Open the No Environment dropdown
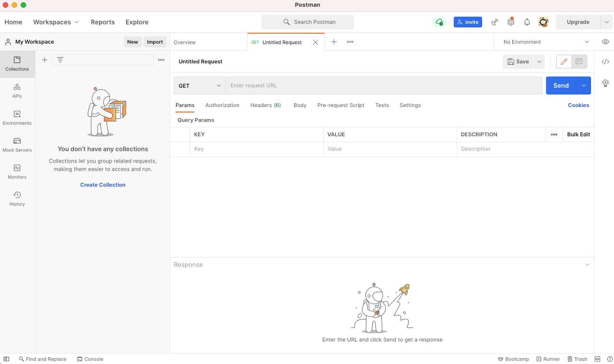This screenshot has height=364, width=614. (546, 42)
